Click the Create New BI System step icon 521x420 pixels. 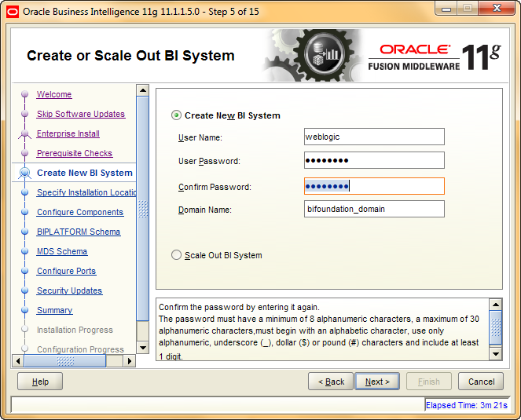point(24,173)
